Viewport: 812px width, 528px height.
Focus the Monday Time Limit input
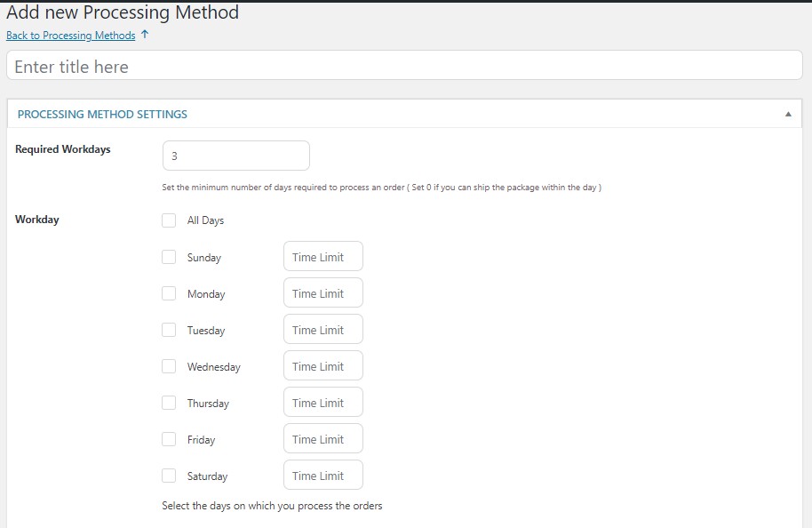click(x=323, y=293)
